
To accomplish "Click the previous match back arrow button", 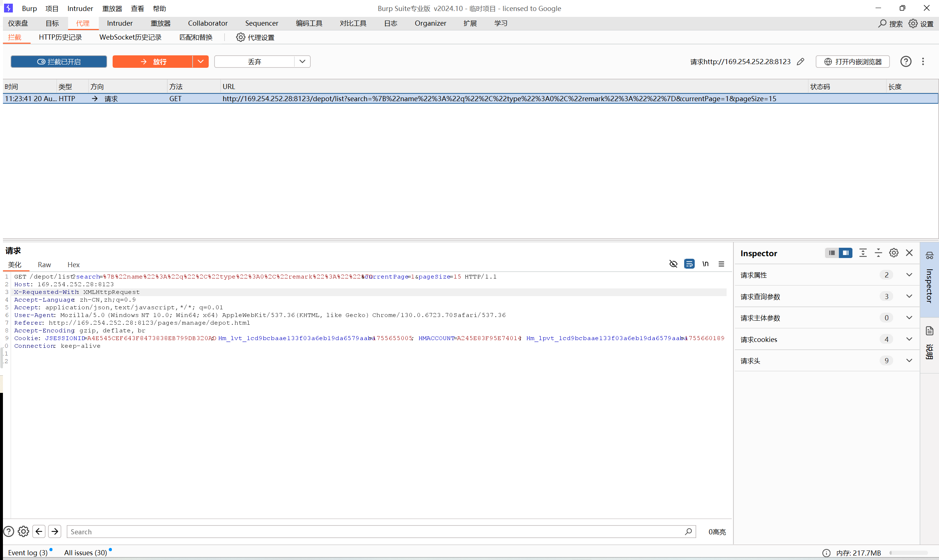I will pos(39,531).
